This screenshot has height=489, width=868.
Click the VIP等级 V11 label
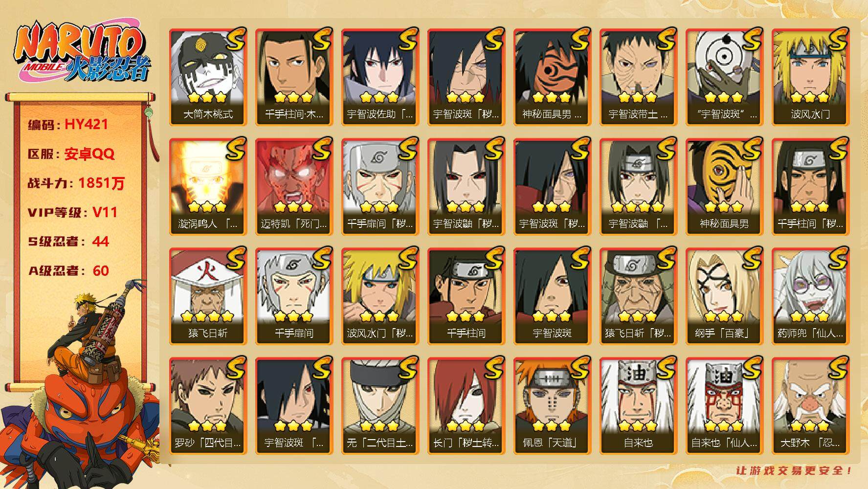(72, 212)
